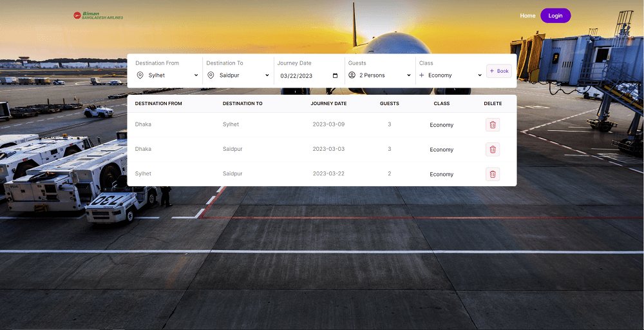Click the Biman Bangladesh Airlines logo

tap(98, 15)
